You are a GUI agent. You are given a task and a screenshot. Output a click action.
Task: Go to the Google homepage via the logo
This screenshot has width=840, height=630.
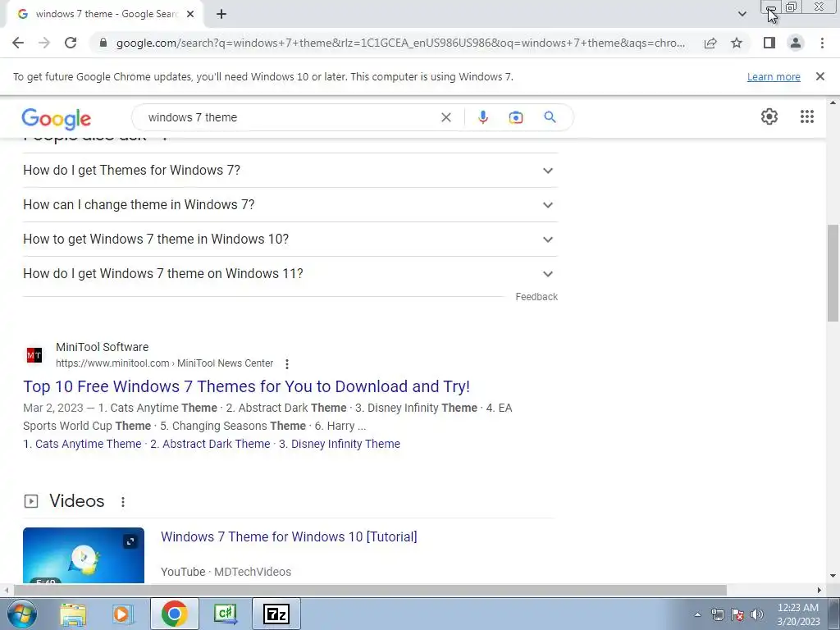coord(57,118)
